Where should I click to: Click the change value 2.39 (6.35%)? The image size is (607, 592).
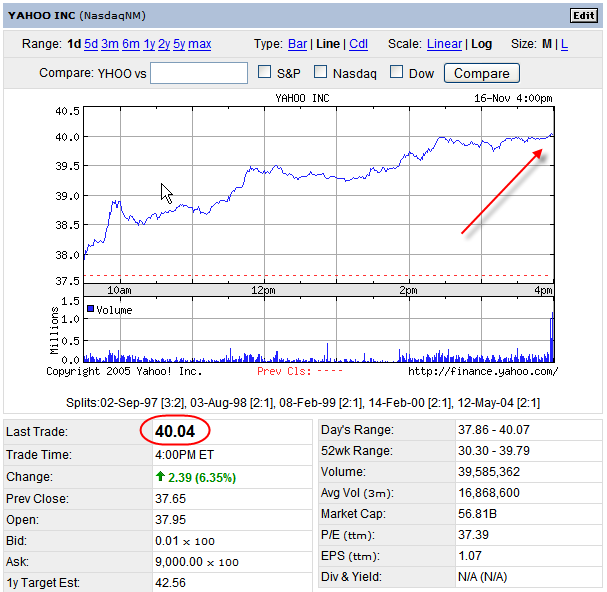[x=202, y=477]
